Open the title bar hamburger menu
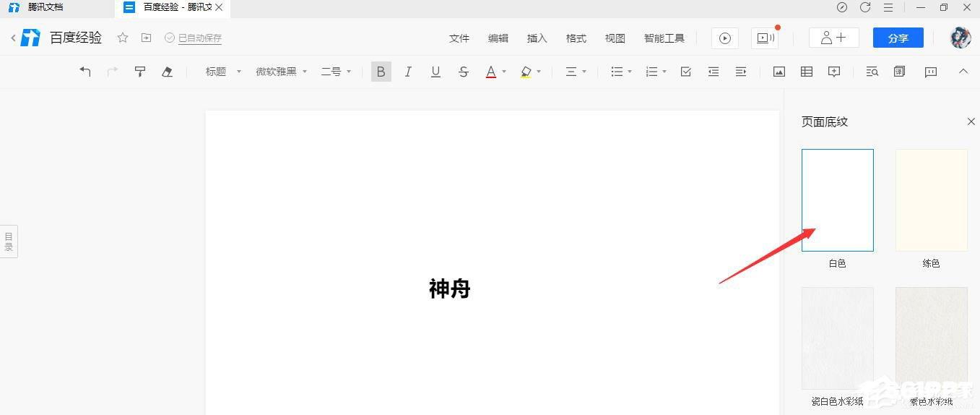 [888, 7]
